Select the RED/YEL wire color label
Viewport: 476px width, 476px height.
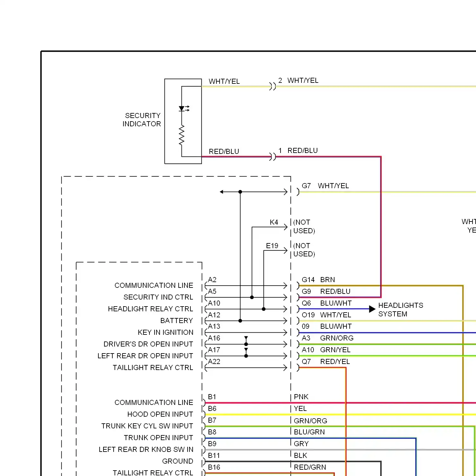[x=335, y=361]
